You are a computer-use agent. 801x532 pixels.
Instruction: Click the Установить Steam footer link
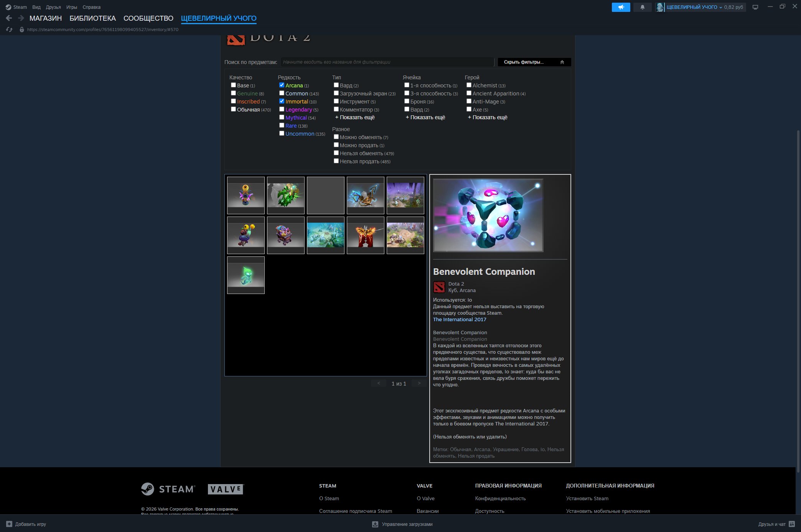(587, 499)
